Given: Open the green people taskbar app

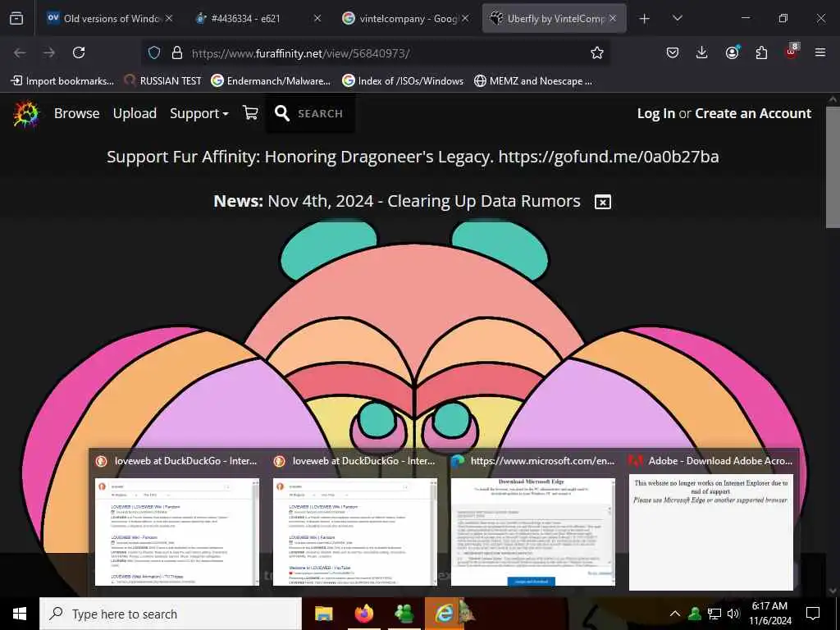Looking at the screenshot, I should 404,614.
